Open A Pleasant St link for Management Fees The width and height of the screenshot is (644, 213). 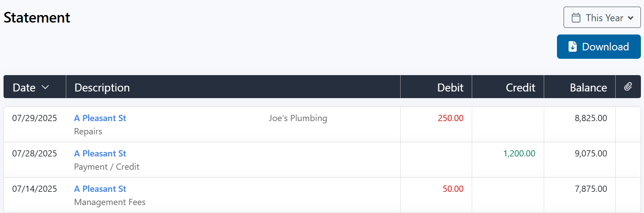click(x=100, y=189)
